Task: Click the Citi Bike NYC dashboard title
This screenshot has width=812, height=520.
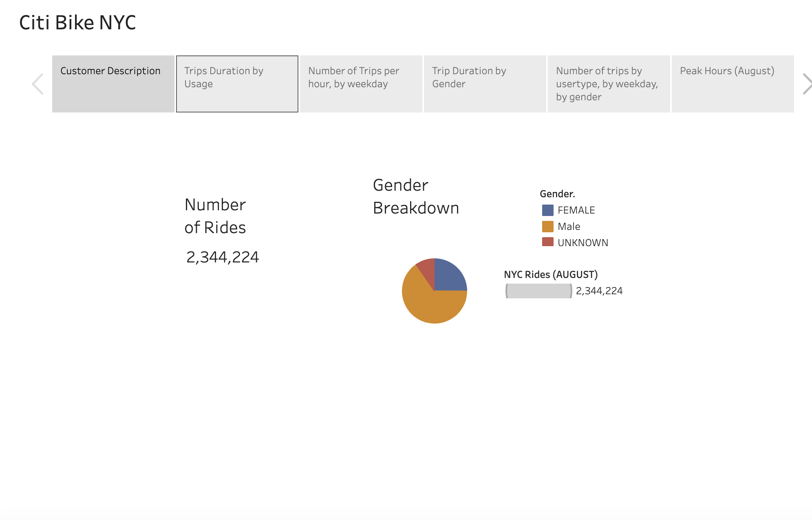Action: point(77,23)
